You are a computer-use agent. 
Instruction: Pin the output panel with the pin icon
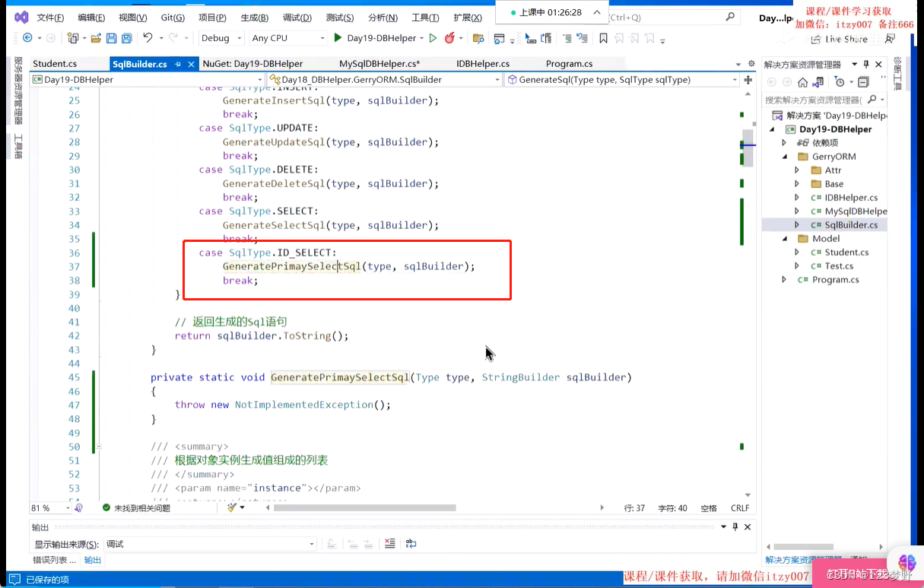[735, 526]
